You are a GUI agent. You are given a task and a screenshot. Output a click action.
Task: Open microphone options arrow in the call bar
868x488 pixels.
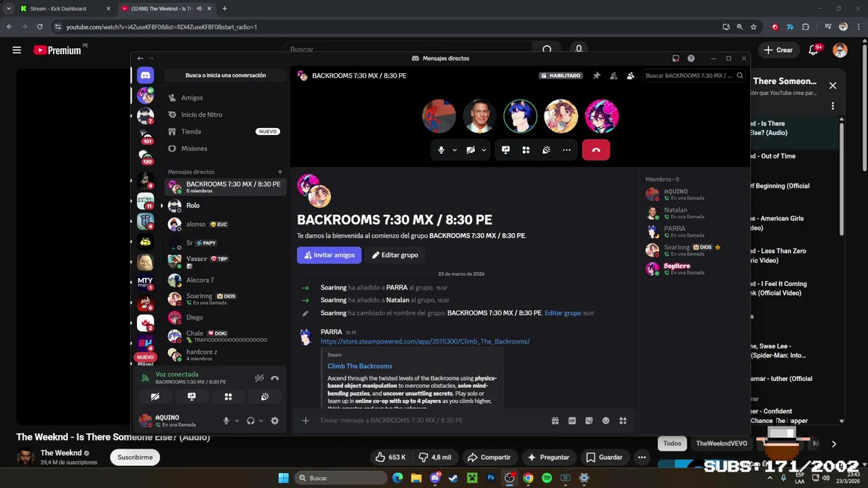pyautogui.click(x=454, y=150)
